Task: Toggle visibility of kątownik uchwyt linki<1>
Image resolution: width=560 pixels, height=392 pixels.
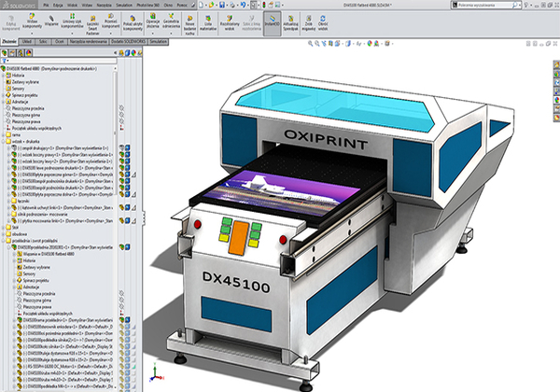Action: pos(121,207)
